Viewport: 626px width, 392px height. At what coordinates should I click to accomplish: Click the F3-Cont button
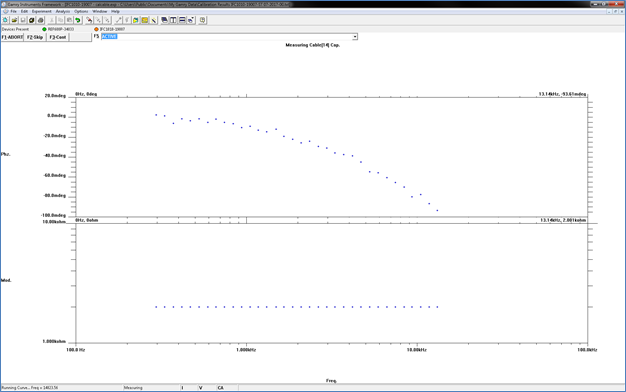[58, 37]
